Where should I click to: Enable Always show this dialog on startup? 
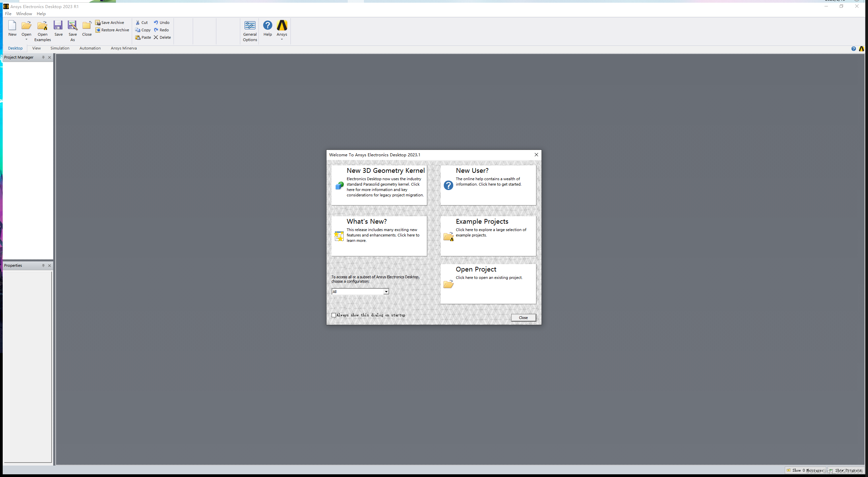(334, 315)
